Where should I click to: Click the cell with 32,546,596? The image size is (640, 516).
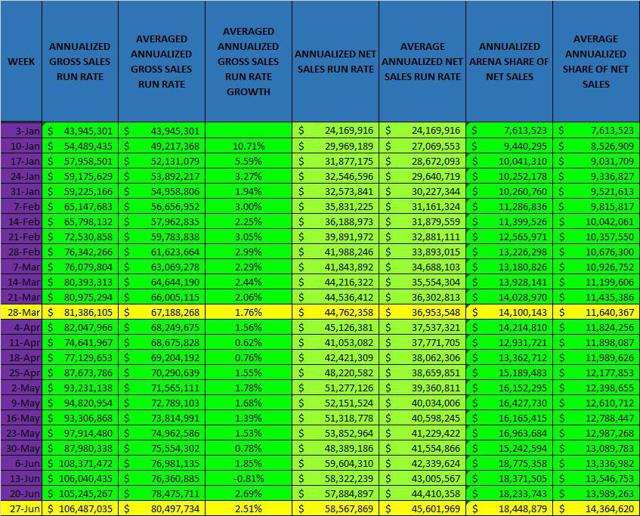click(x=336, y=176)
